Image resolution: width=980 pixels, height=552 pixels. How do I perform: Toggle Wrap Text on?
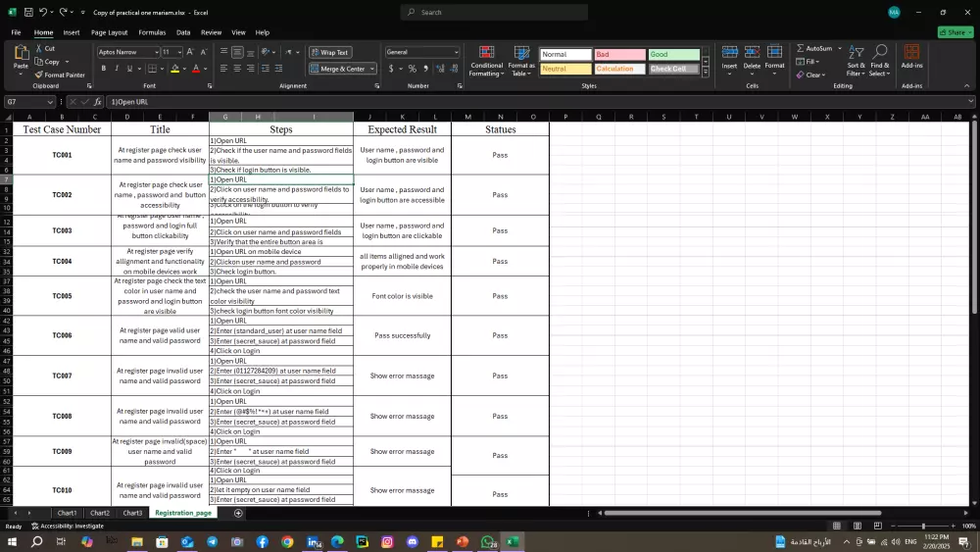click(x=329, y=52)
